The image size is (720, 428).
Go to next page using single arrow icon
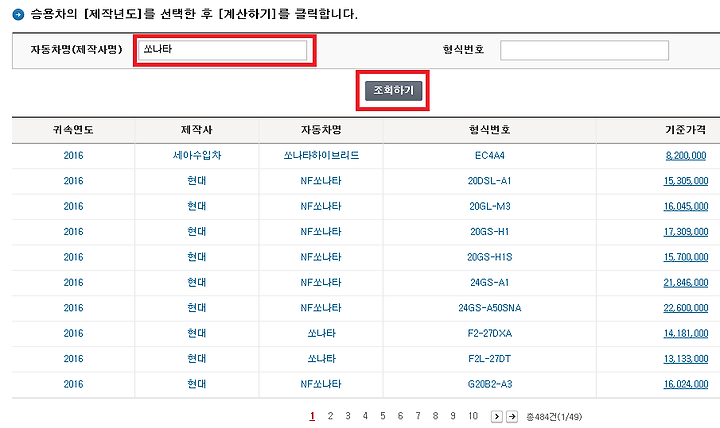coord(496,417)
